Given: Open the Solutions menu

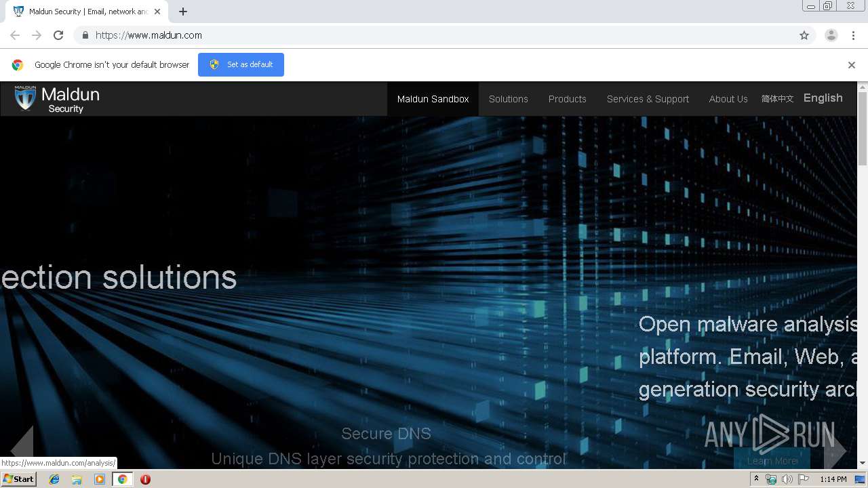Looking at the screenshot, I should click(x=508, y=99).
